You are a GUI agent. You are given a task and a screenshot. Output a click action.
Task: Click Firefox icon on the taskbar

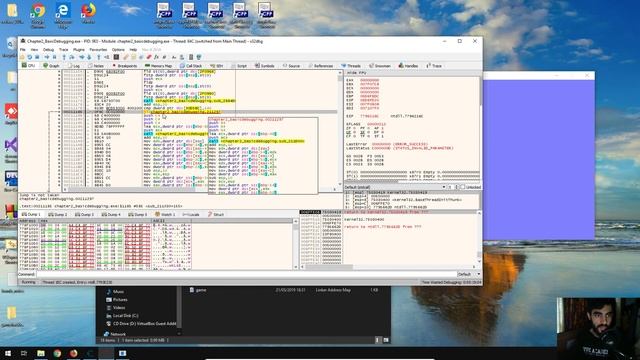pos(73,353)
